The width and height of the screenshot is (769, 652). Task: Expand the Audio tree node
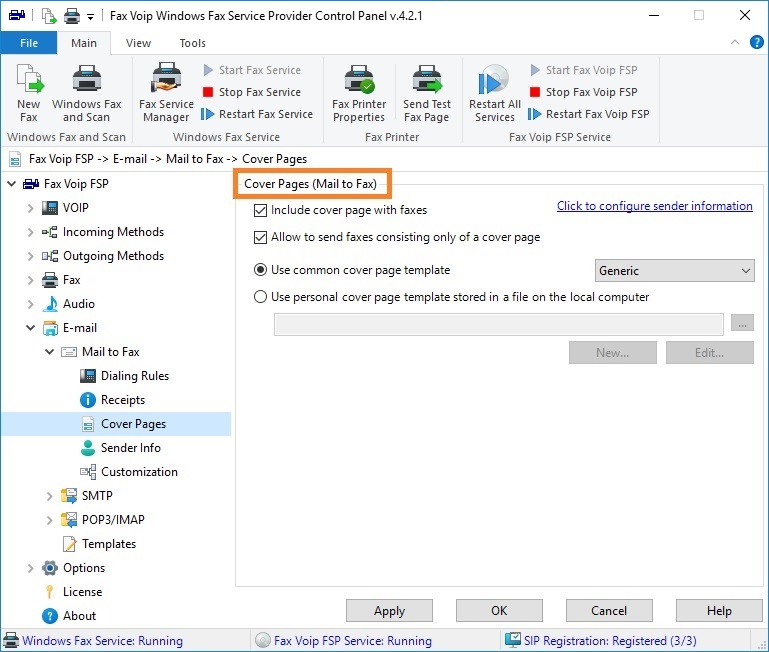[x=30, y=304]
